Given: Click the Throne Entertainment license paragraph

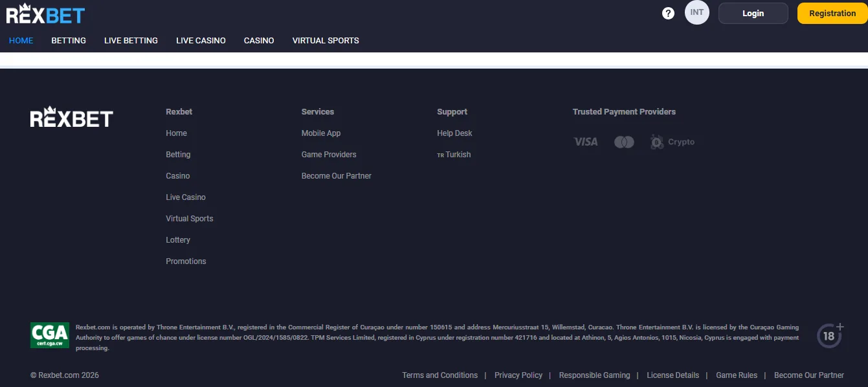Looking at the screenshot, I should coord(437,338).
